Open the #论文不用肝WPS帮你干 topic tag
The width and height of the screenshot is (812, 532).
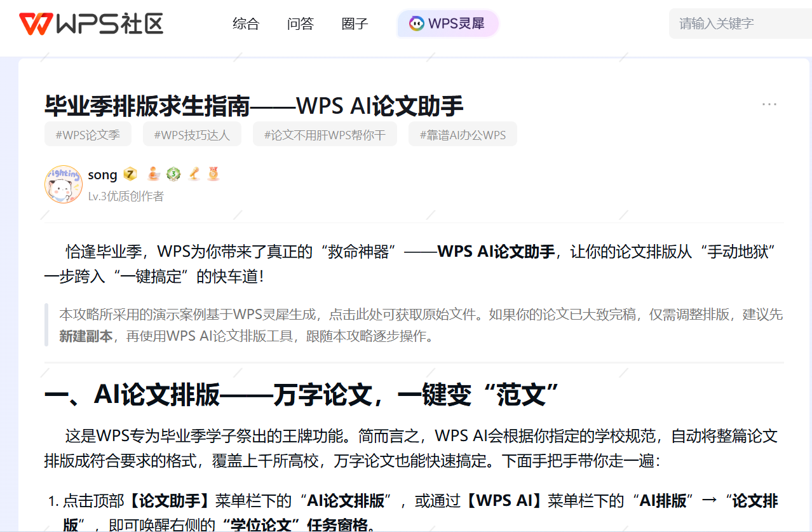(325, 135)
